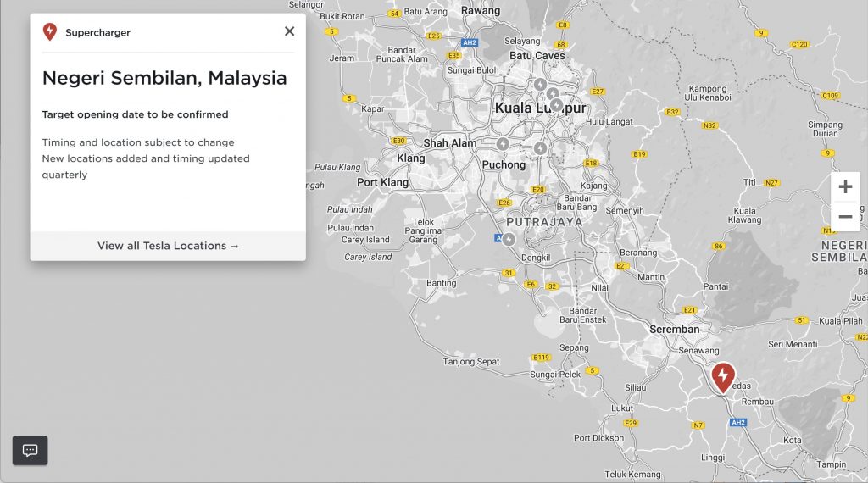Click the AH2 road shield near Rembau

click(x=738, y=422)
